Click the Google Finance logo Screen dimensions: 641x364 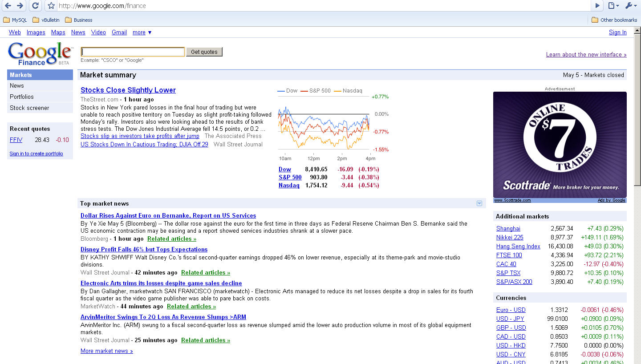(x=40, y=54)
